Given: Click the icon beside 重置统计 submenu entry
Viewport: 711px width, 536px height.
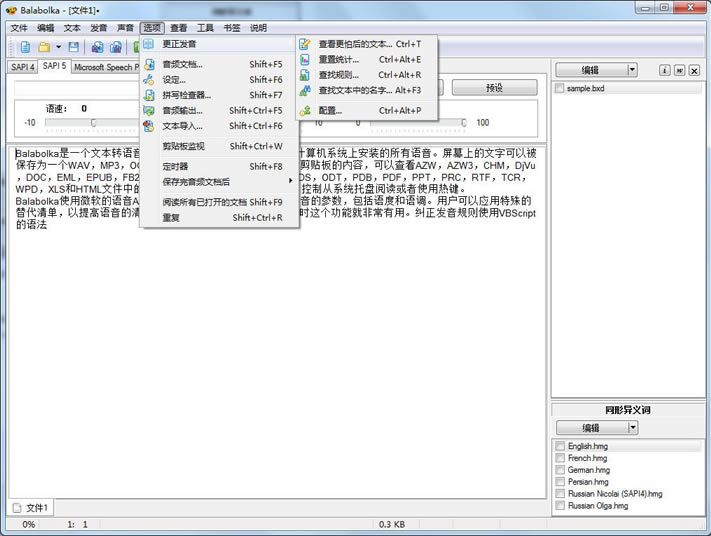Looking at the screenshot, I should click(306, 60).
